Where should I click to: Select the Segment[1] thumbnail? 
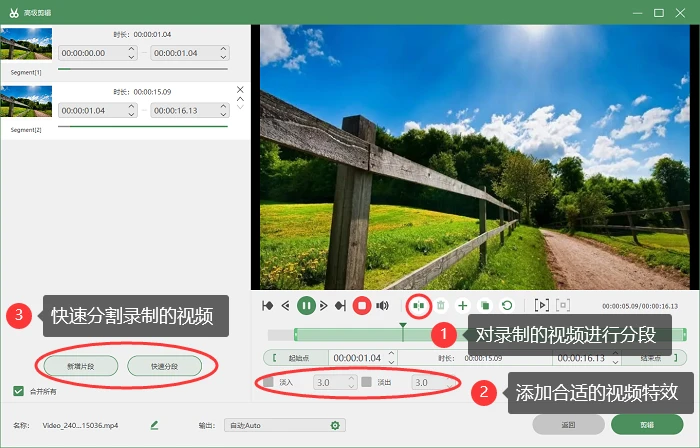(26, 44)
